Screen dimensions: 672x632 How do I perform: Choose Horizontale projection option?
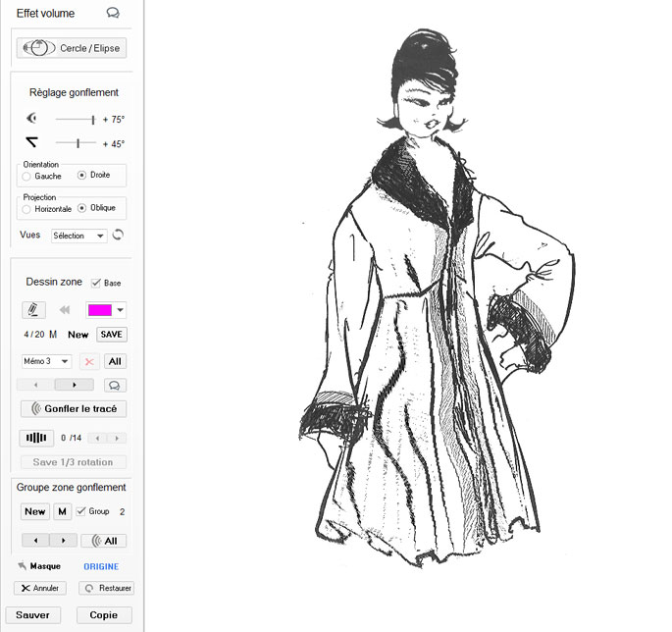[26, 209]
